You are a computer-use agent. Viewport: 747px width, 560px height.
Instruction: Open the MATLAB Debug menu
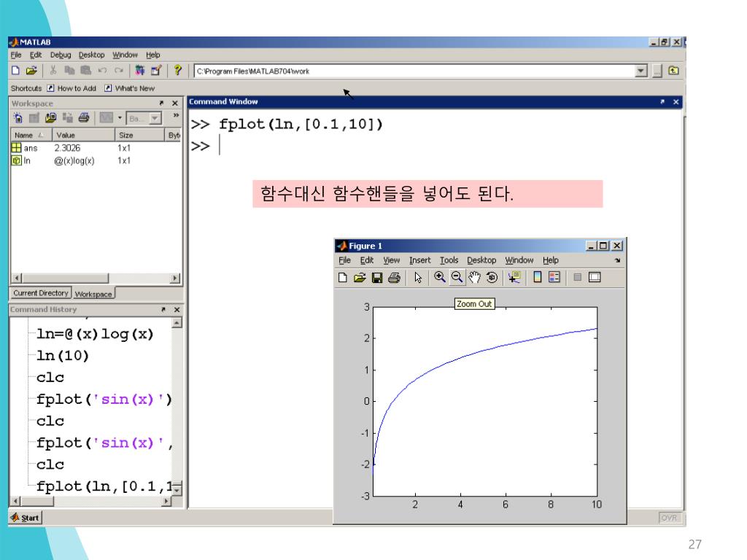(61, 55)
